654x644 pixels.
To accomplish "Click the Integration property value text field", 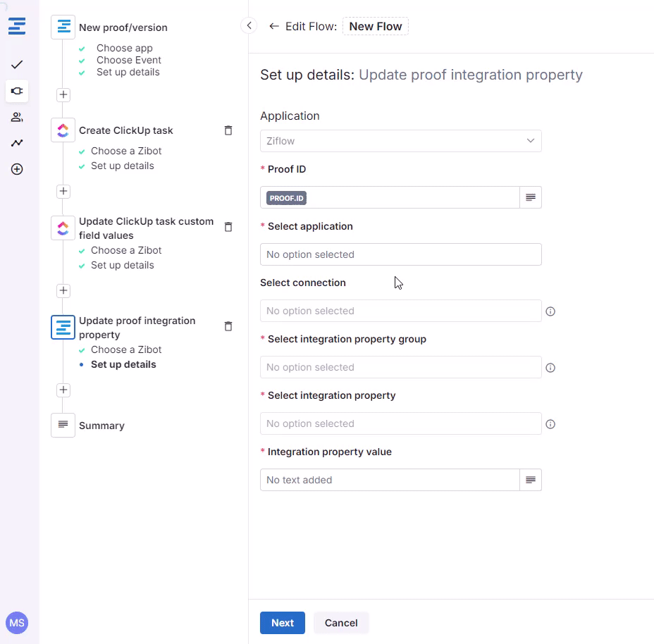I will (x=390, y=480).
